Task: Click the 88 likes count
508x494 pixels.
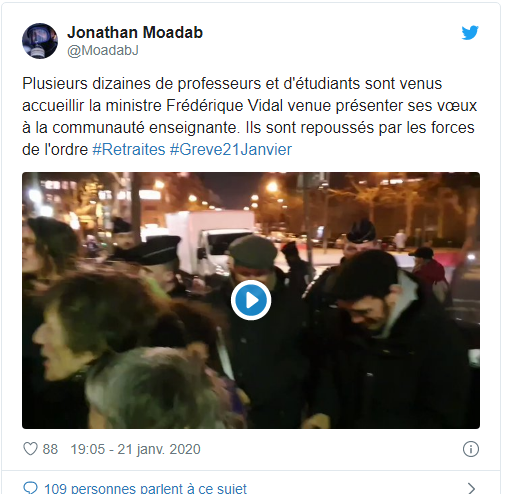Action: coord(50,449)
